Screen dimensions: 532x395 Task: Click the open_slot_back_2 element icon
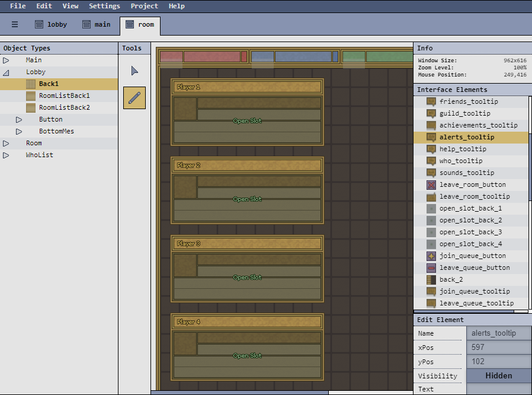431,221
